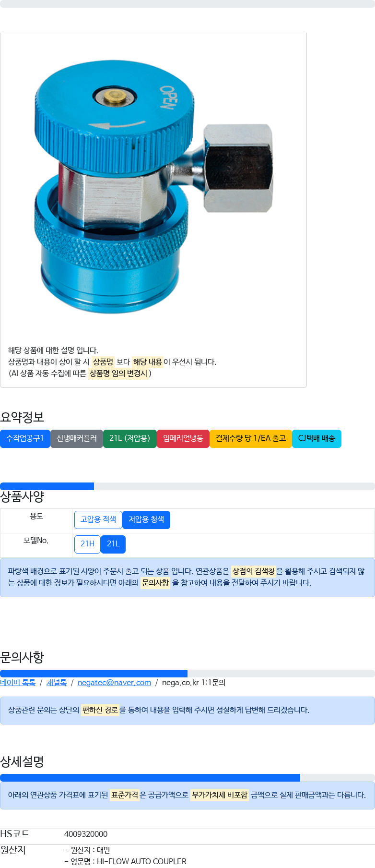Screen dimensions: 375x868
Task: Choose the 고압용 적색 option
Action: point(98,519)
